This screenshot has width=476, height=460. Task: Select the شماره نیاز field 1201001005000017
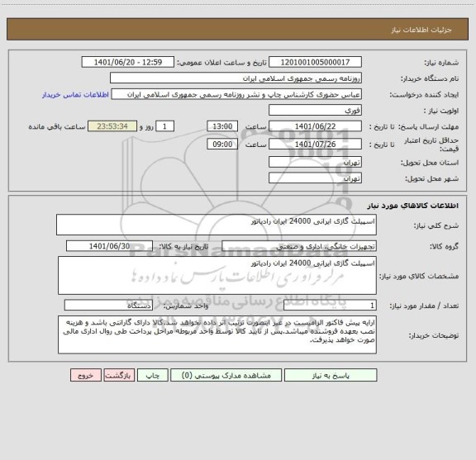[x=315, y=62]
